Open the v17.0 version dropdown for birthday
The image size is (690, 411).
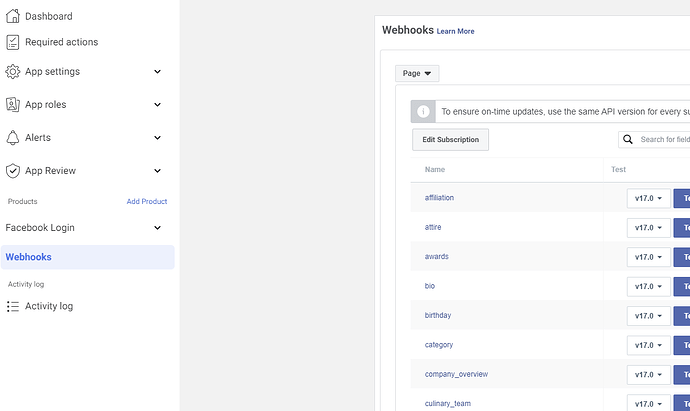pyautogui.click(x=649, y=316)
